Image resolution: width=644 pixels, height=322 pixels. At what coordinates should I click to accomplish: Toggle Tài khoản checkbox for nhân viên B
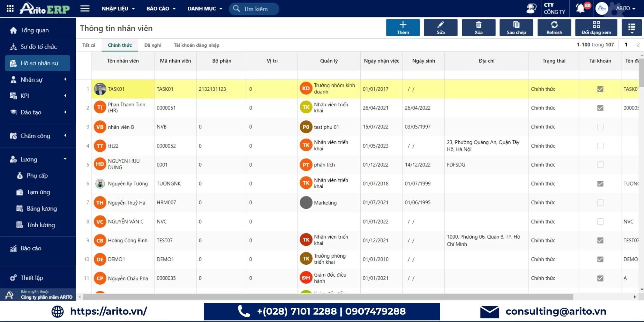pos(600,127)
